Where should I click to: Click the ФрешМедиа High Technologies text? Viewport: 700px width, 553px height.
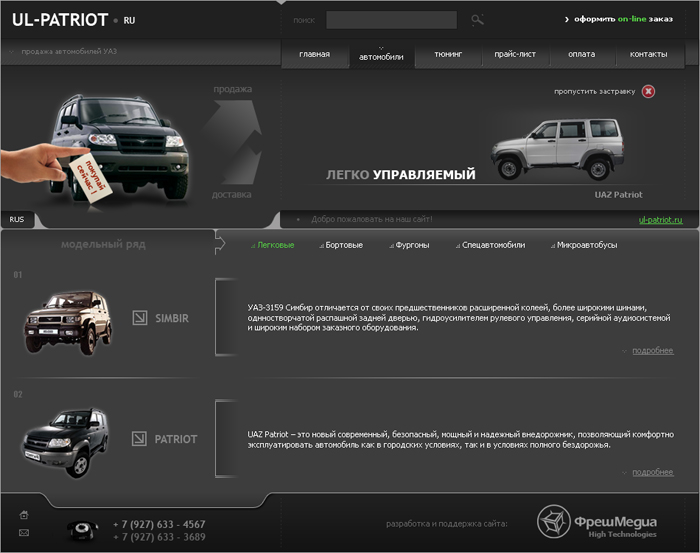point(616,526)
